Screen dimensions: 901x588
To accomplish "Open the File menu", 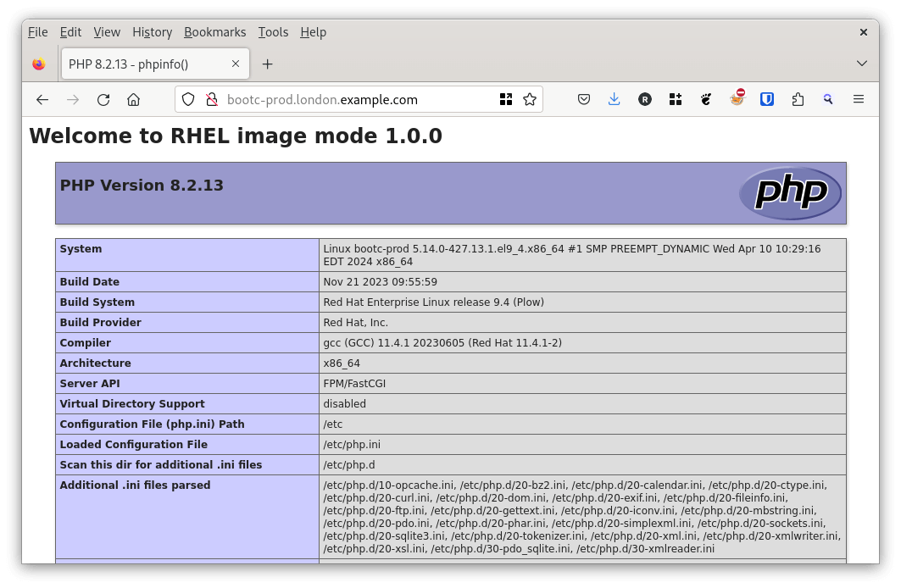I will pyautogui.click(x=38, y=32).
